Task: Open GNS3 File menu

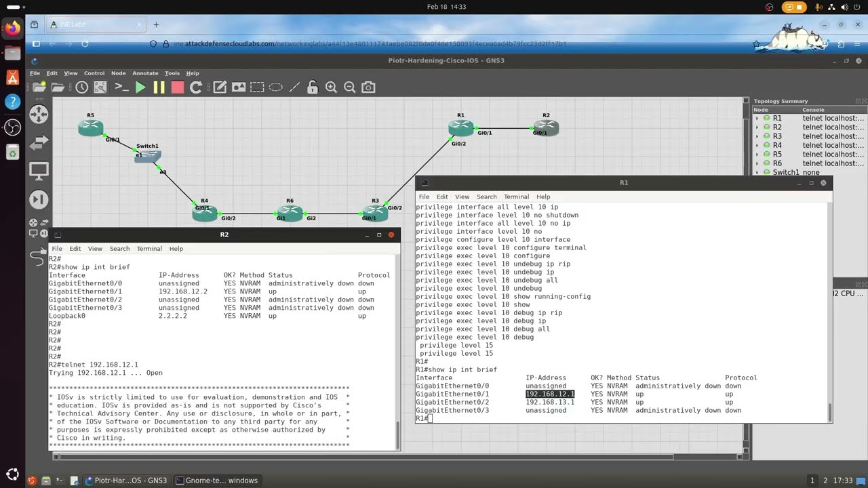Action: coord(35,73)
